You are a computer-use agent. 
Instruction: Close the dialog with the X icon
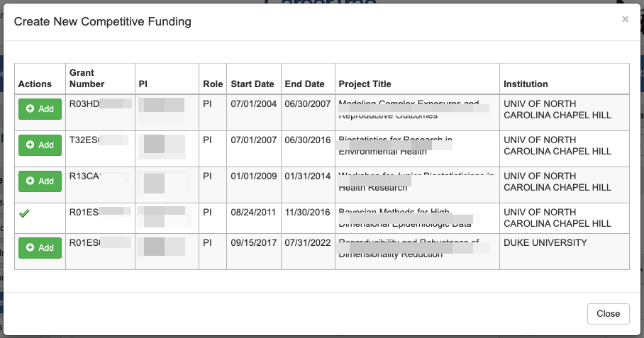point(625,19)
